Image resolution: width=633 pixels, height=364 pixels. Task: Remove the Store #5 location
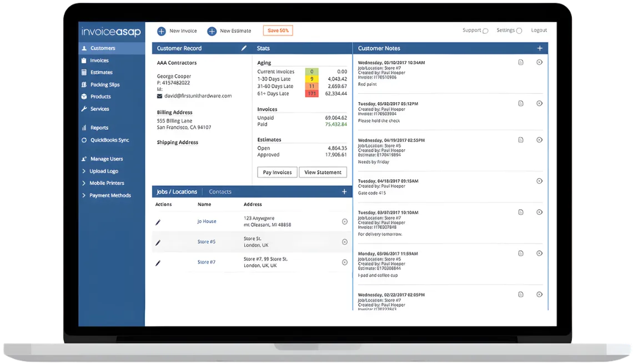click(x=345, y=242)
